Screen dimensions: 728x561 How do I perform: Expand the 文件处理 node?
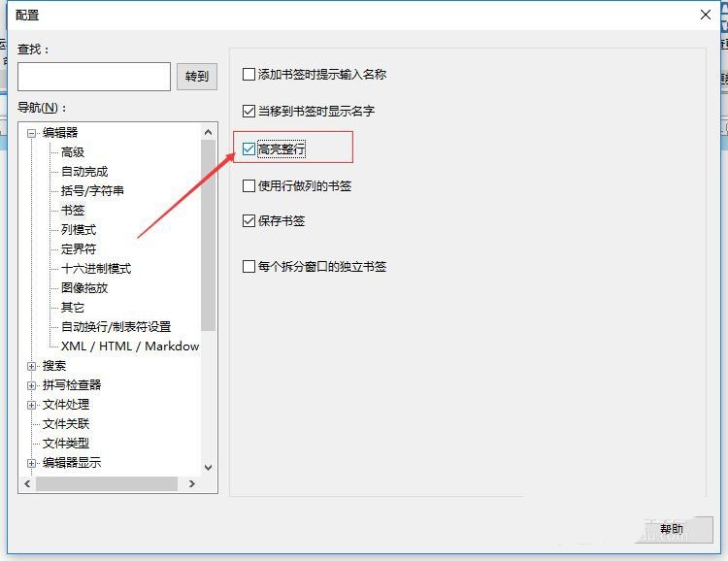[x=32, y=405]
